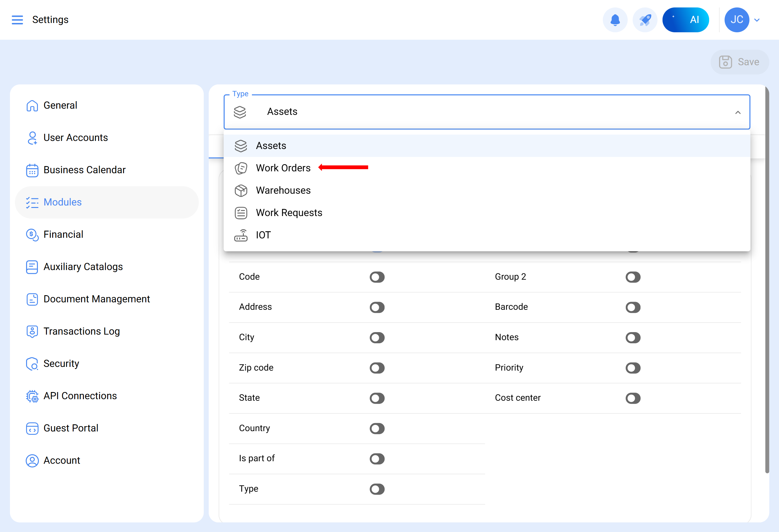Collapse the Type dropdown with chevron arrow

(x=737, y=112)
